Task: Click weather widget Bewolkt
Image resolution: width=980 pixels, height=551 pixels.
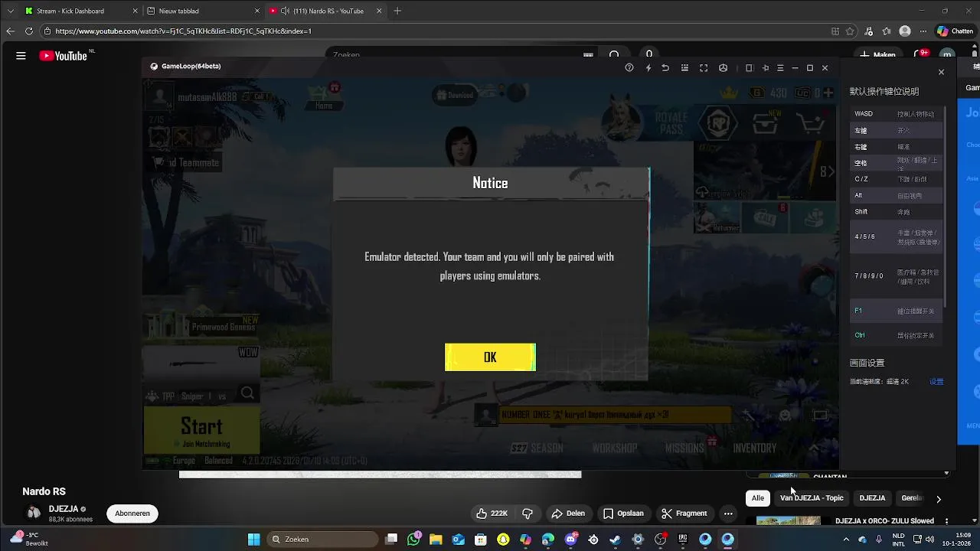Action: pyautogui.click(x=28, y=540)
